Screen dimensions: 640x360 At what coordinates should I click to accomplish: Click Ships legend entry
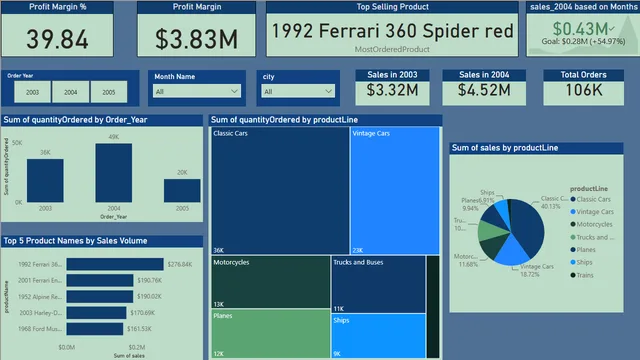[581, 262]
